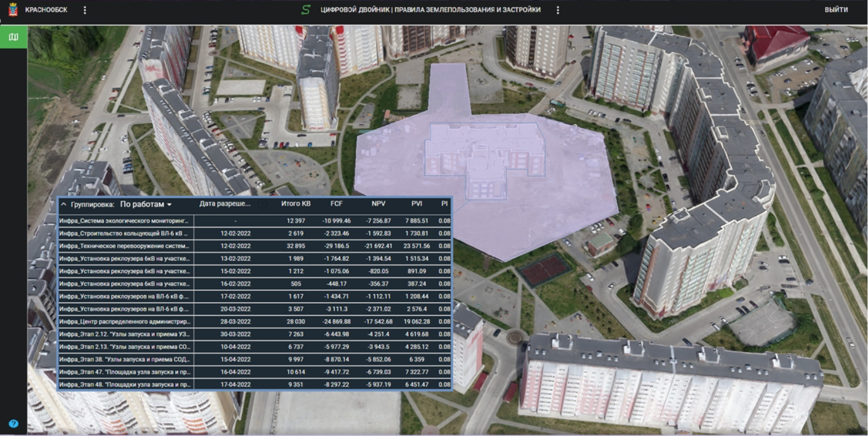The image size is (868, 436).
Task: Click the PVI value 7 885.51
Action: click(x=416, y=221)
